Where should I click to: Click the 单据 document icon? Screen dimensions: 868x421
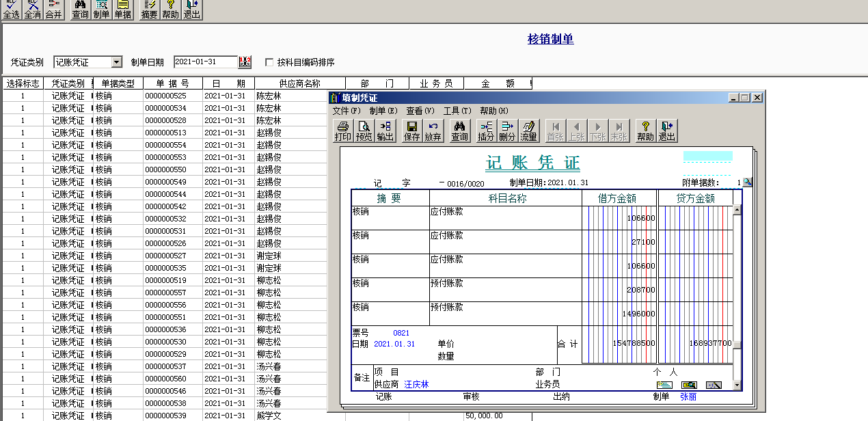pos(122,10)
